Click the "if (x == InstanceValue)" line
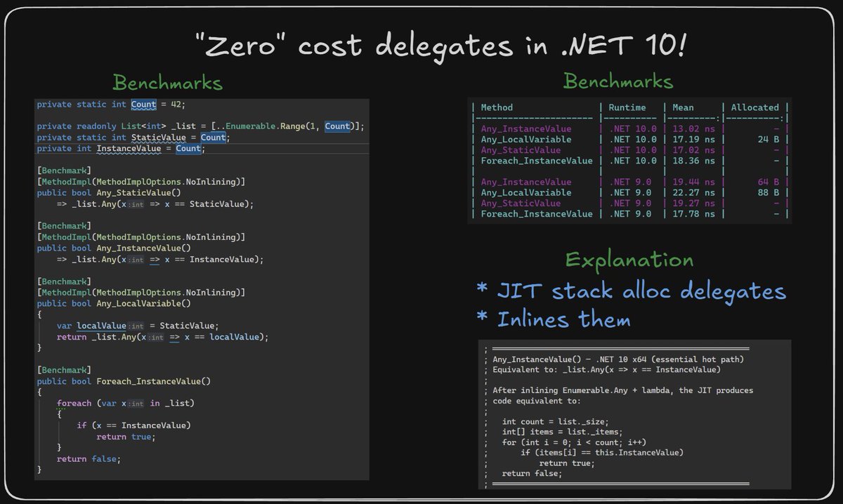Screen dimensions: 843x504 coord(134,425)
